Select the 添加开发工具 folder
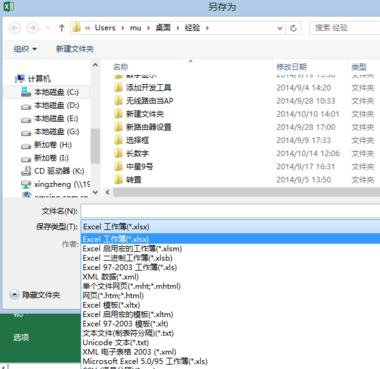The width and height of the screenshot is (380, 369). tap(149, 88)
